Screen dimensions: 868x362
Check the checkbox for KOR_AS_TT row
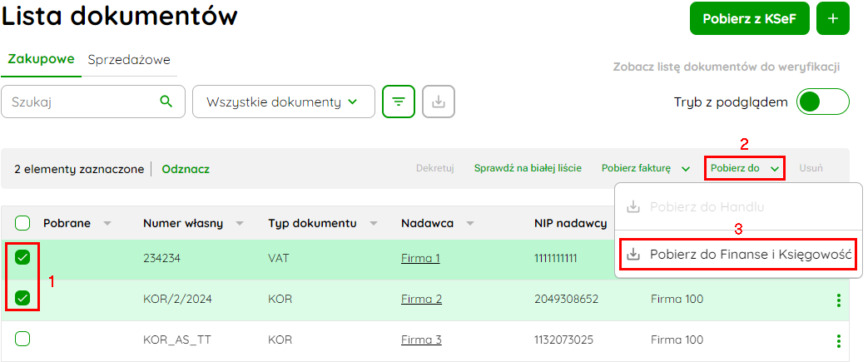pos(22,340)
